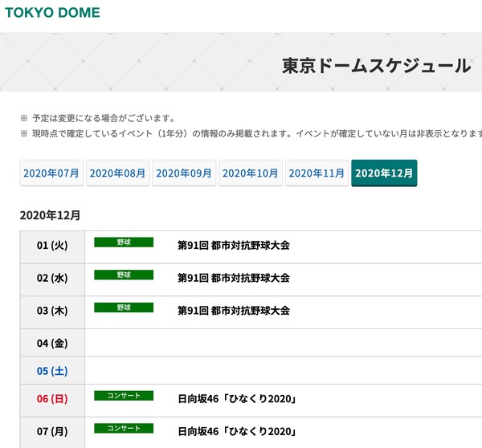Switch to the 2020年09月 tab
Screen dimensions: 482x448
(x=184, y=173)
